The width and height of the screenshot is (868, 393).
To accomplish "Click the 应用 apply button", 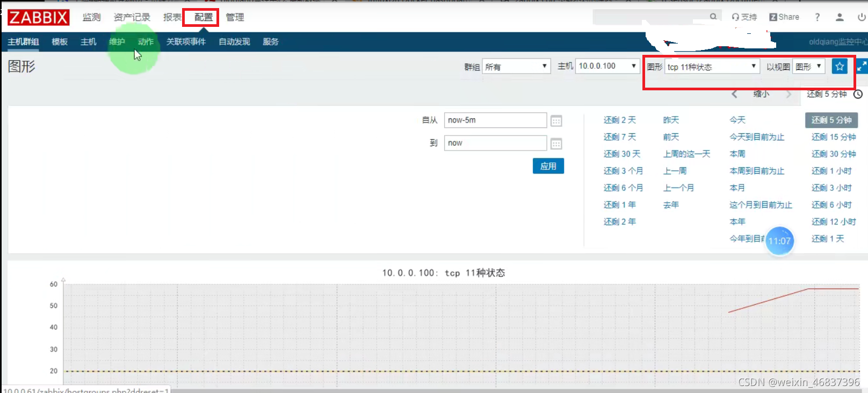I will point(548,166).
